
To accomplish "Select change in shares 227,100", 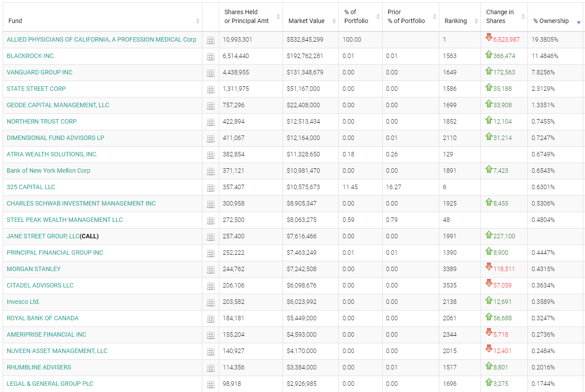I will coord(504,236).
